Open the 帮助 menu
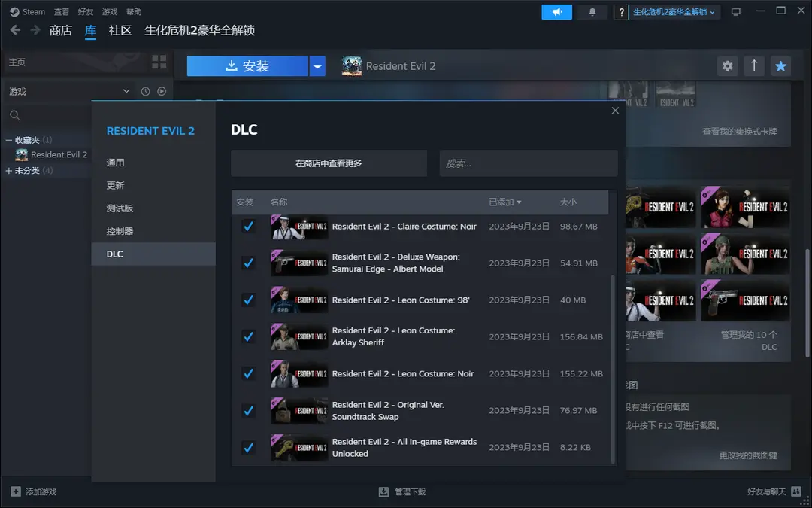 point(134,11)
